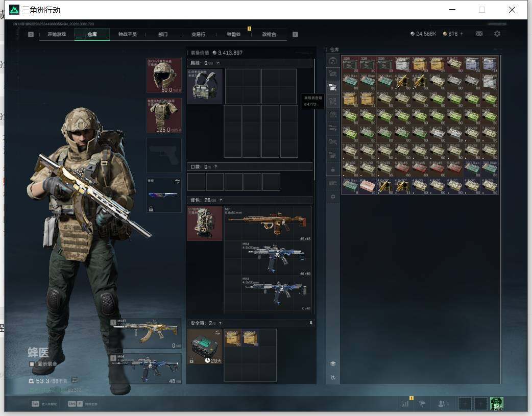Click the swap arrows on the safe box
532x416 pixels.
tap(217, 333)
